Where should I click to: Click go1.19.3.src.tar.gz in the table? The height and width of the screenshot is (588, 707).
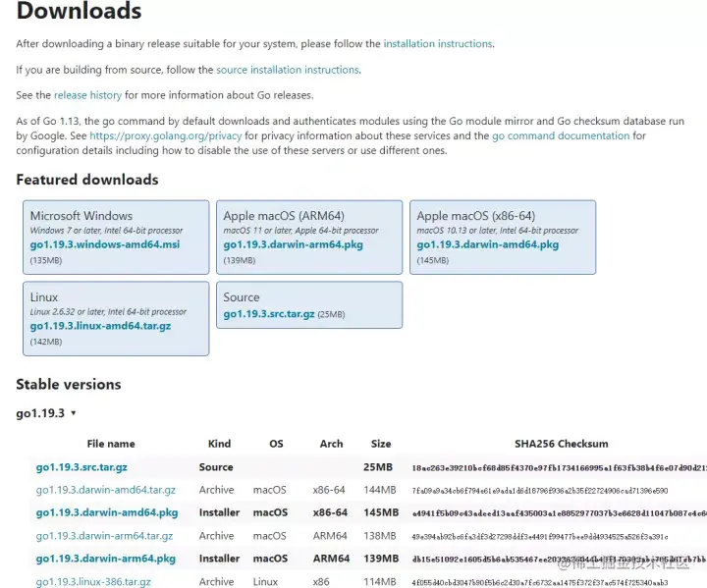coord(82,467)
